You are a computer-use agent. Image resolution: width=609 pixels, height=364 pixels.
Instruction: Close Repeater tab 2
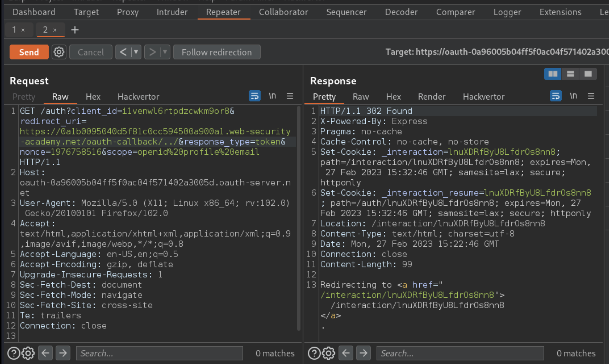click(x=55, y=30)
